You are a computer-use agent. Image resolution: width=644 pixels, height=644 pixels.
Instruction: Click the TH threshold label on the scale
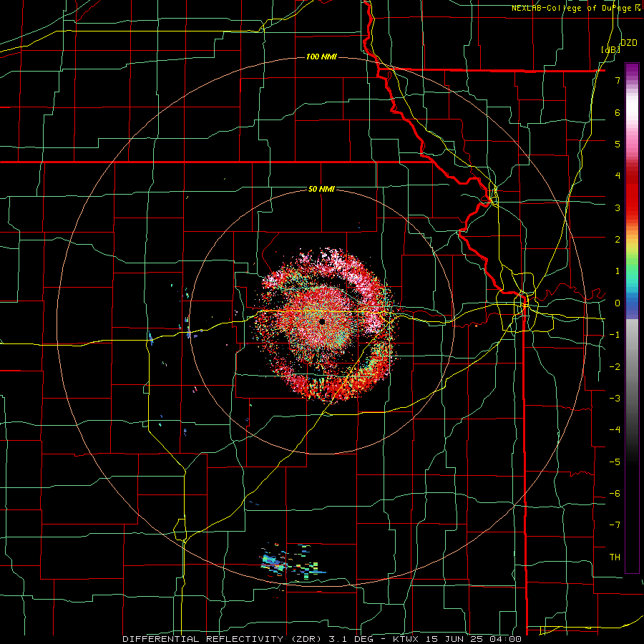615,557
